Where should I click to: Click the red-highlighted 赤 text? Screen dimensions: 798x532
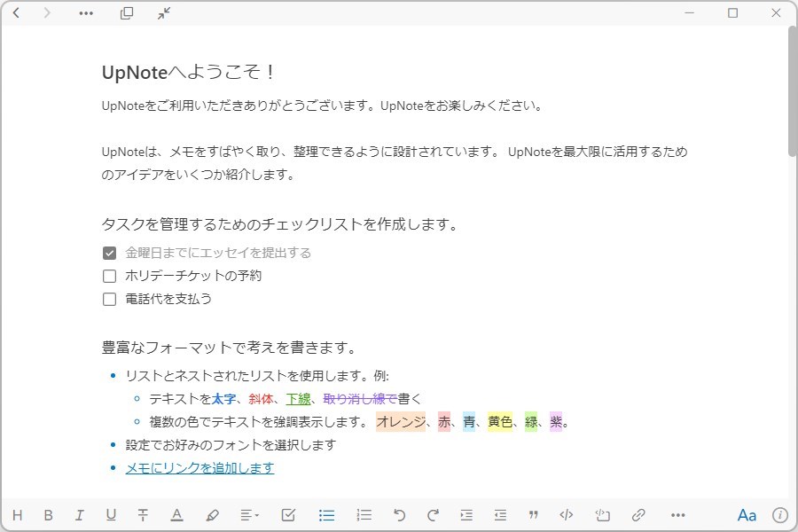[444, 421]
